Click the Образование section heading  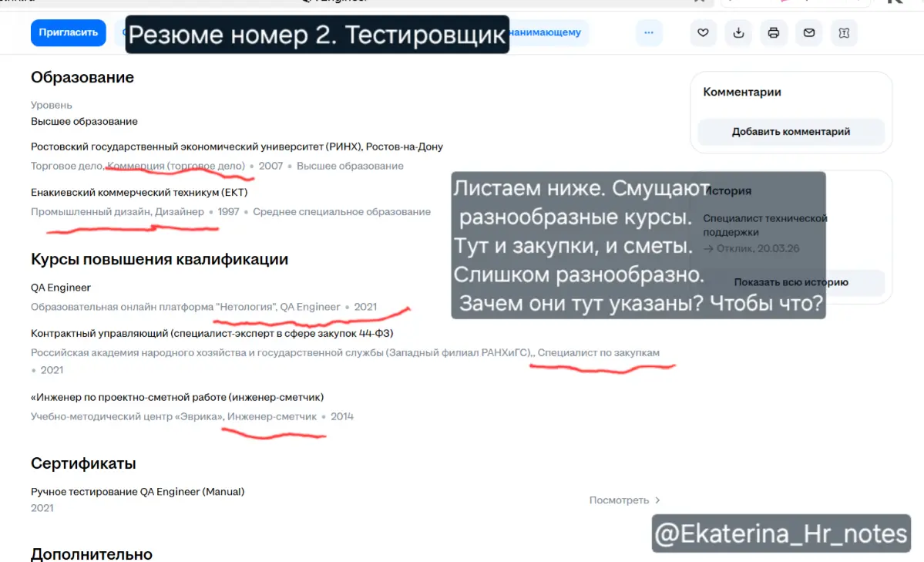82,77
